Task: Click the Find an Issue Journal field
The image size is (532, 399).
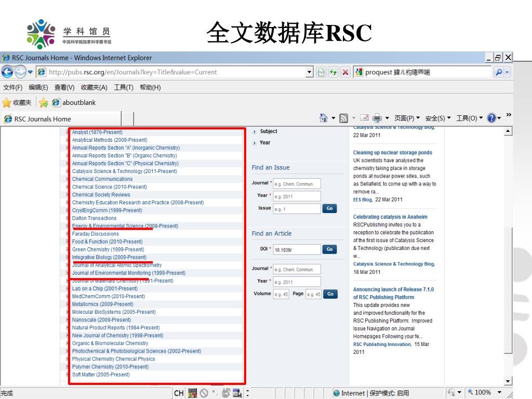Action: 297,183
